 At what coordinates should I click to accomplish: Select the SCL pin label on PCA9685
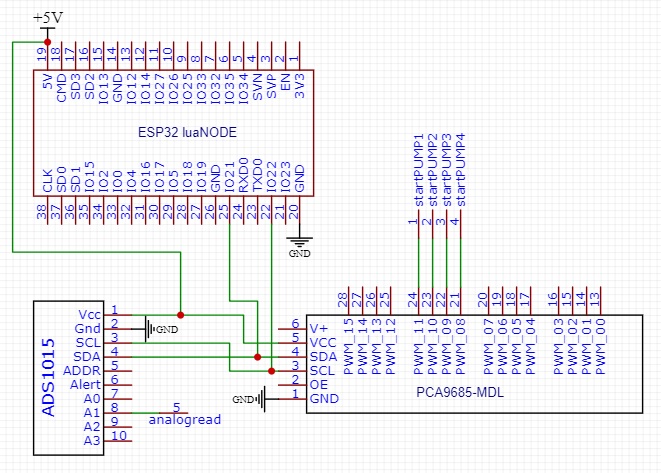(322, 371)
